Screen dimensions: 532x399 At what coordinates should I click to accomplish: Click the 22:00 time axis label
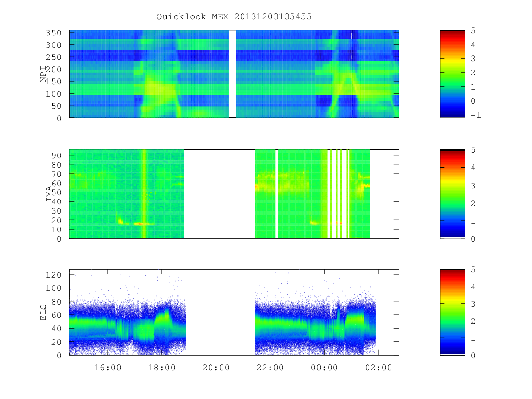[x=270, y=368]
